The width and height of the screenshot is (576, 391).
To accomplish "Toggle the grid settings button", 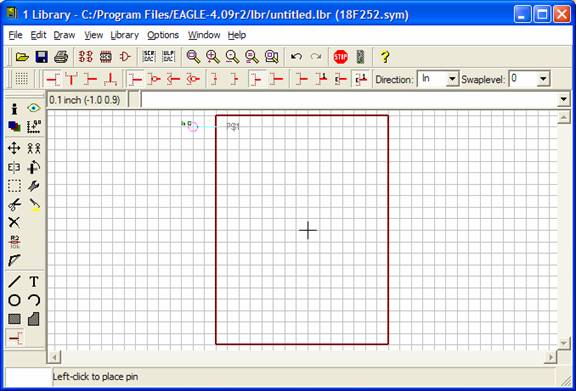I will pos(22,79).
